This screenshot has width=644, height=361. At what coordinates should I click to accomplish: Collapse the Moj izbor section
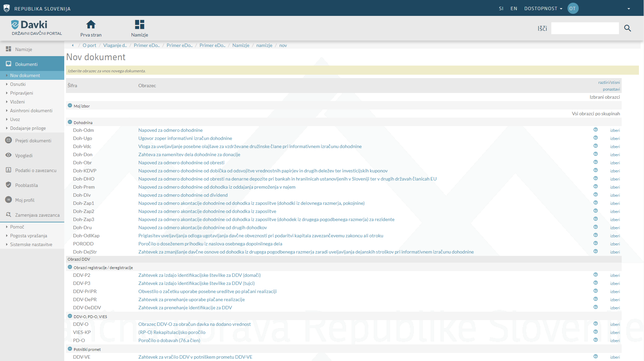(70, 105)
